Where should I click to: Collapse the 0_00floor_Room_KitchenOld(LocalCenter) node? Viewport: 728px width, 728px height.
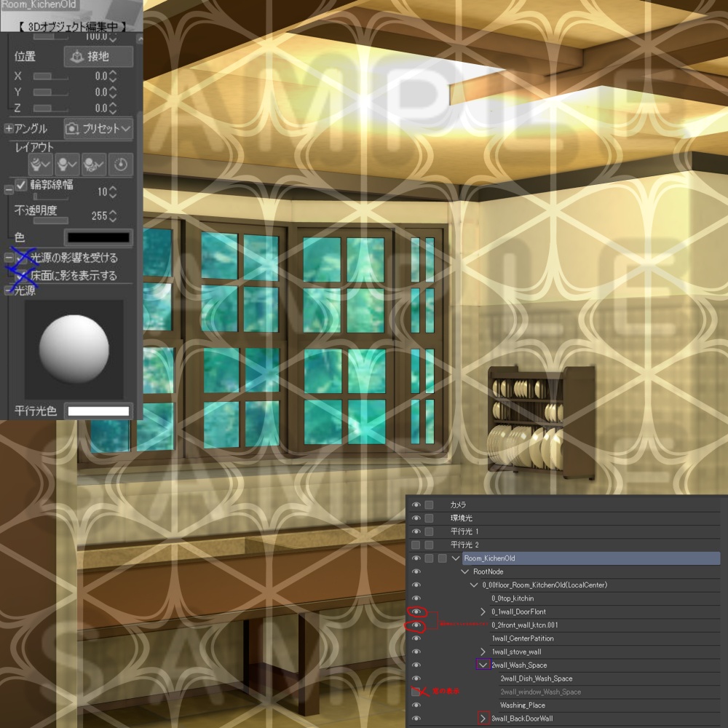(474, 585)
